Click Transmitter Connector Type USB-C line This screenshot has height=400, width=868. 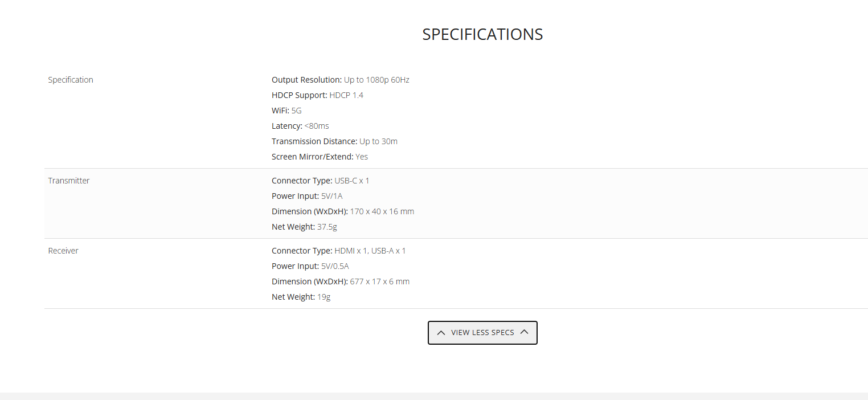(x=321, y=181)
